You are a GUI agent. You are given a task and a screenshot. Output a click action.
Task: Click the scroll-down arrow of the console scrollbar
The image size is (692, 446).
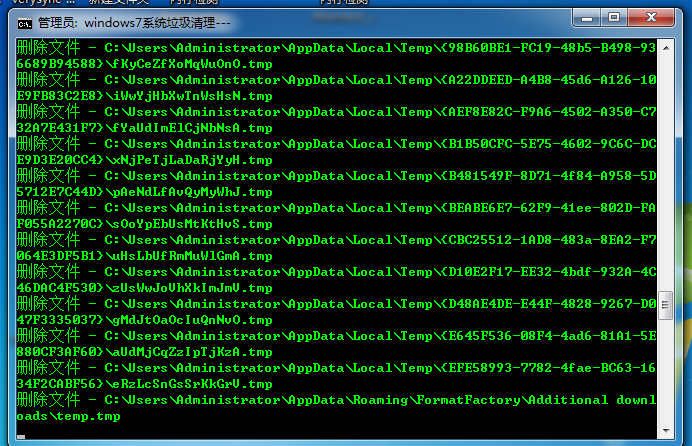[666, 431]
